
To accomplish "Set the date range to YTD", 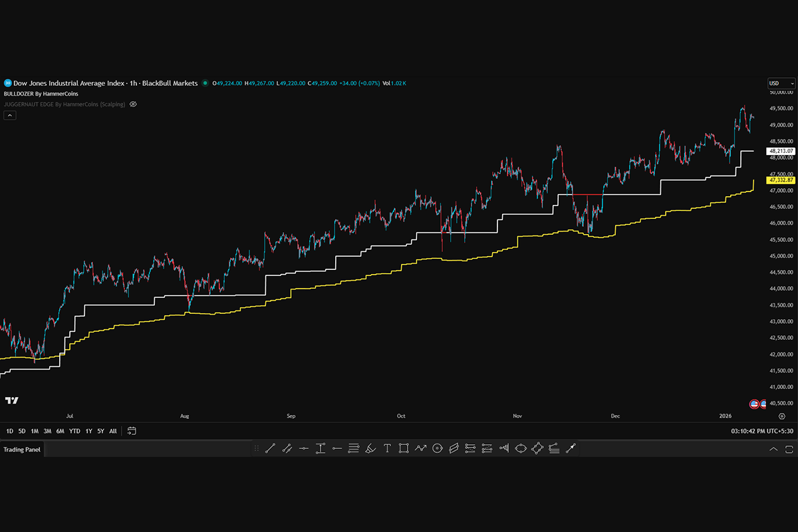I will (74, 431).
